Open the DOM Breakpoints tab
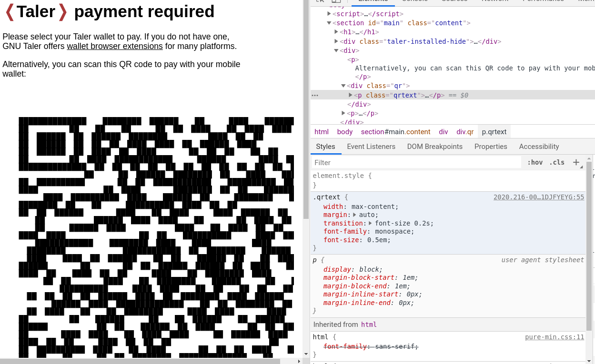This screenshot has width=595, height=364. (434, 147)
